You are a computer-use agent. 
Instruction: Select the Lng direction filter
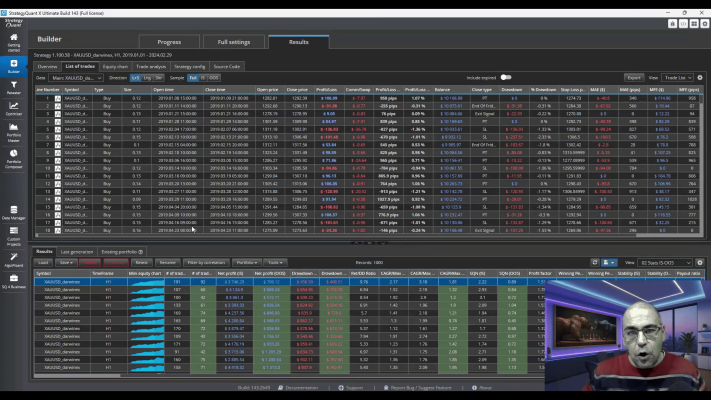tap(147, 78)
